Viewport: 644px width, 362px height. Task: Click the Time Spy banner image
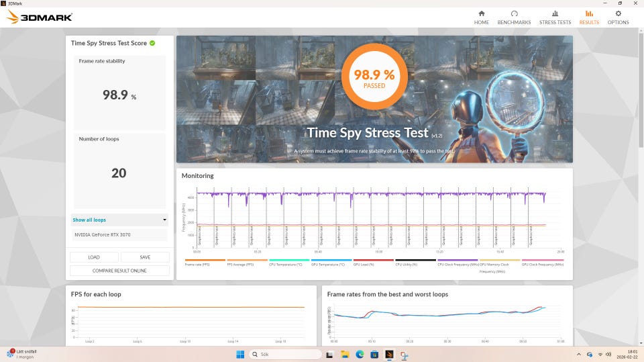[374, 99]
